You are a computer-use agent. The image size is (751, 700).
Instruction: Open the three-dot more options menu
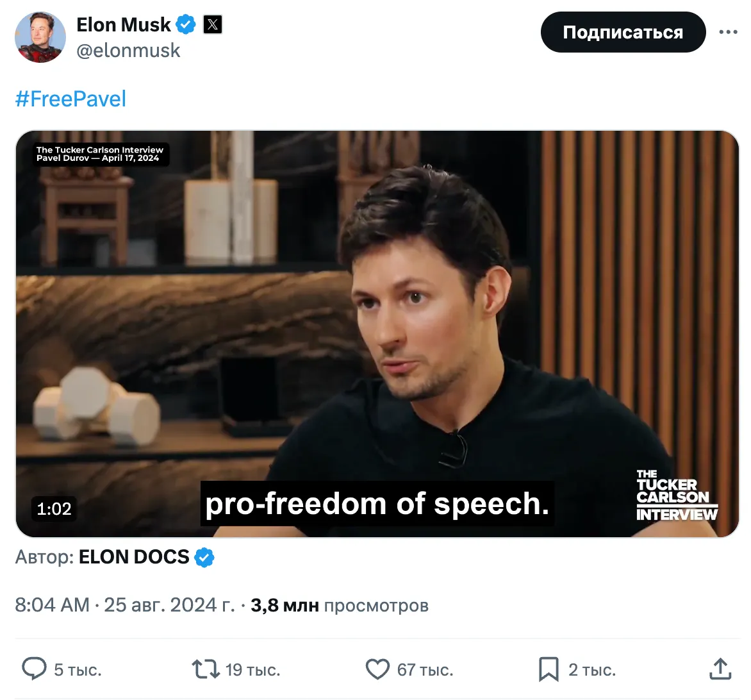pyautogui.click(x=728, y=32)
